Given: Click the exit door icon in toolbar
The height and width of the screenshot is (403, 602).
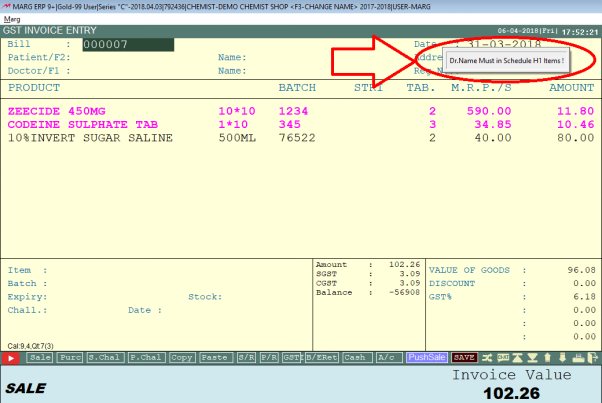Looking at the screenshot, I should (592, 357).
